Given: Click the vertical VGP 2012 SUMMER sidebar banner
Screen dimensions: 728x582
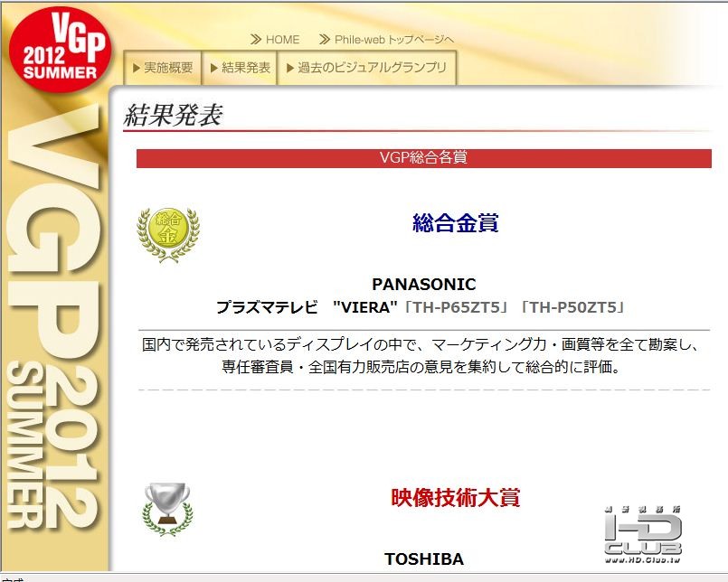Looking at the screenshot, I should pyautogui.click(x=55, y=315).
